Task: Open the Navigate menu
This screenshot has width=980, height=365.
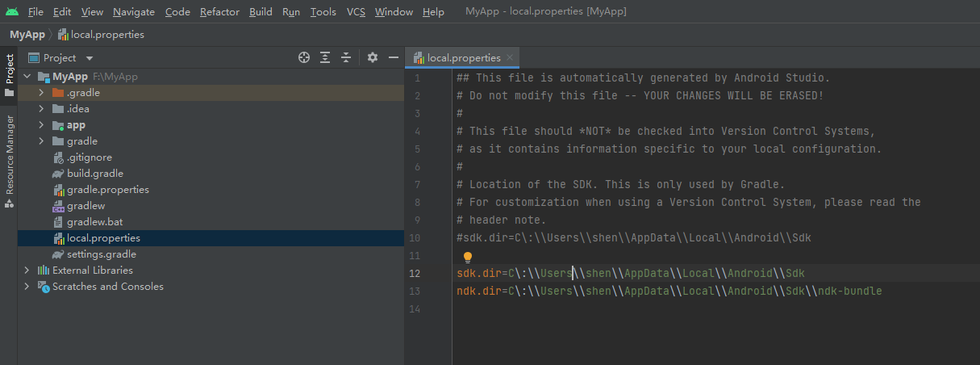Action: (x=134, y=12)
